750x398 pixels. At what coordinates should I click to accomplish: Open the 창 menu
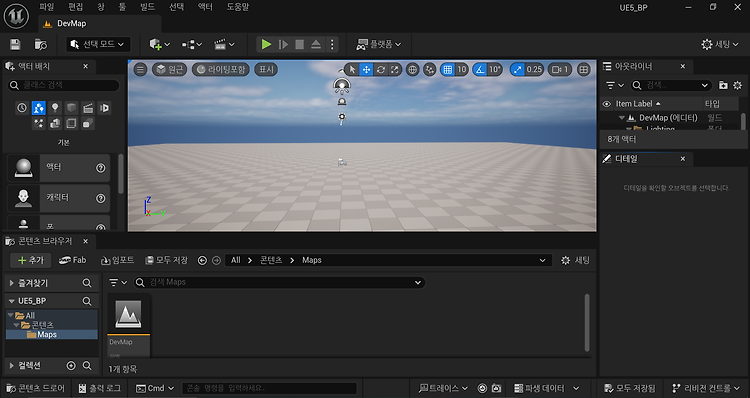point(100,7)
